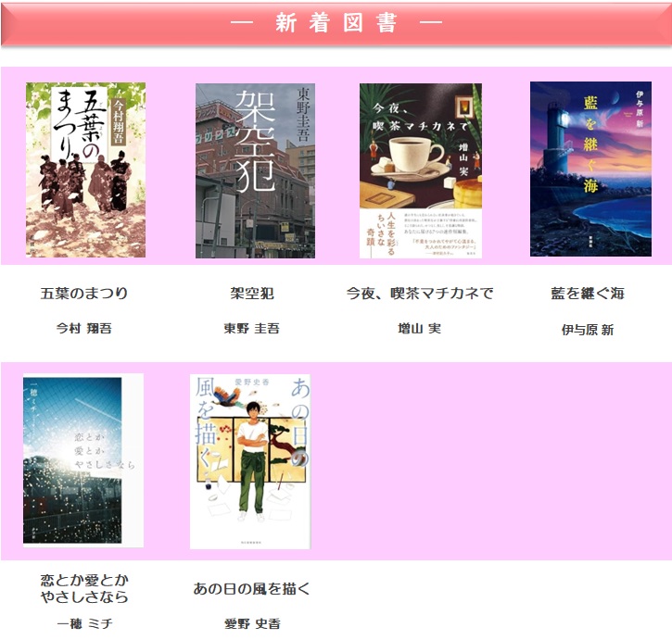Open the 藍を継ぐ海 lighthouse book cover
This screenshot has width=672, height=640.
(x=590, y=169)
